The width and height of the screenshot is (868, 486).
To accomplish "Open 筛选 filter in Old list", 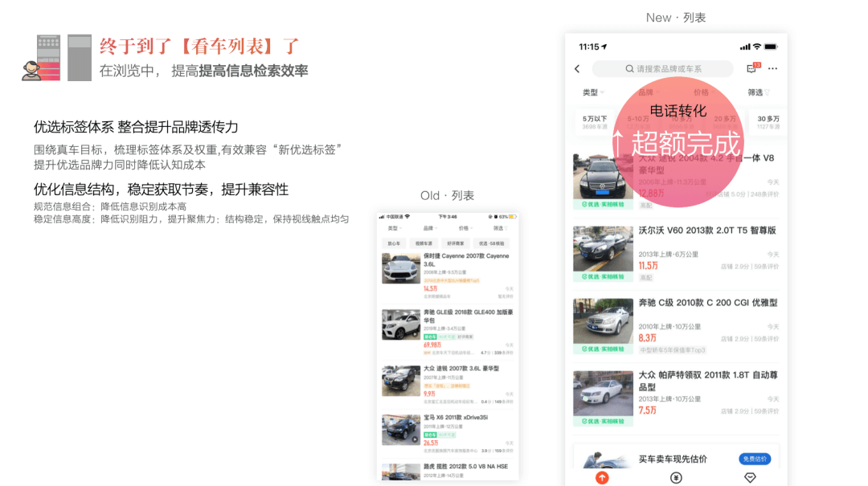I will [x=500, y=228].
